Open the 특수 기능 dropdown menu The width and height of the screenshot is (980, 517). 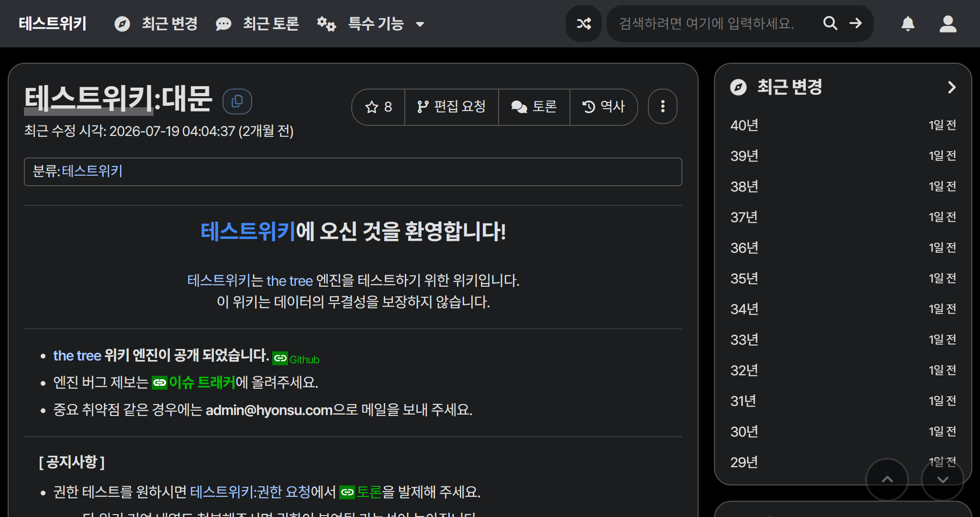[371, 23]
